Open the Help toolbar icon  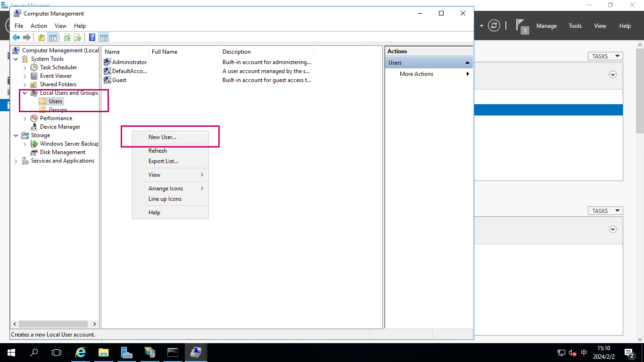(92, 38)
